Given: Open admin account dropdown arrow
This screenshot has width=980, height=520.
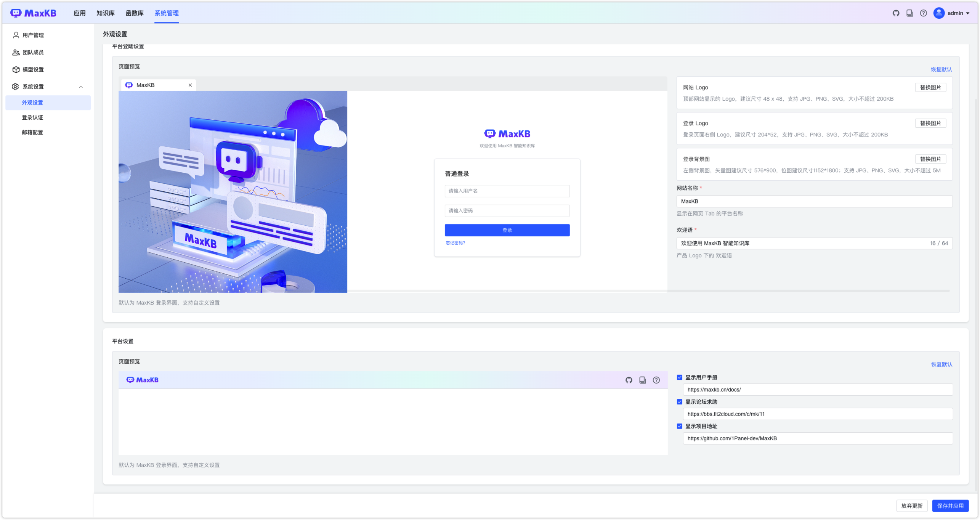Looking at the screenshot, I should 968,13.
